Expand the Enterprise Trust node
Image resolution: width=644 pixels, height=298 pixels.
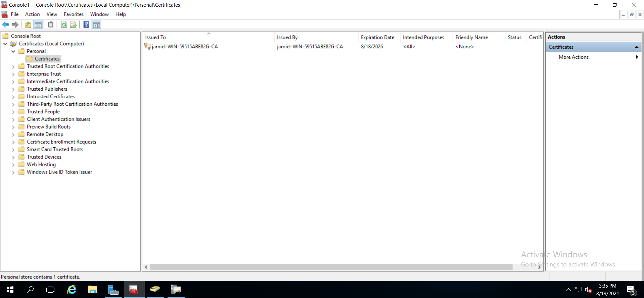pyautogui.click(x=13, y=74)
